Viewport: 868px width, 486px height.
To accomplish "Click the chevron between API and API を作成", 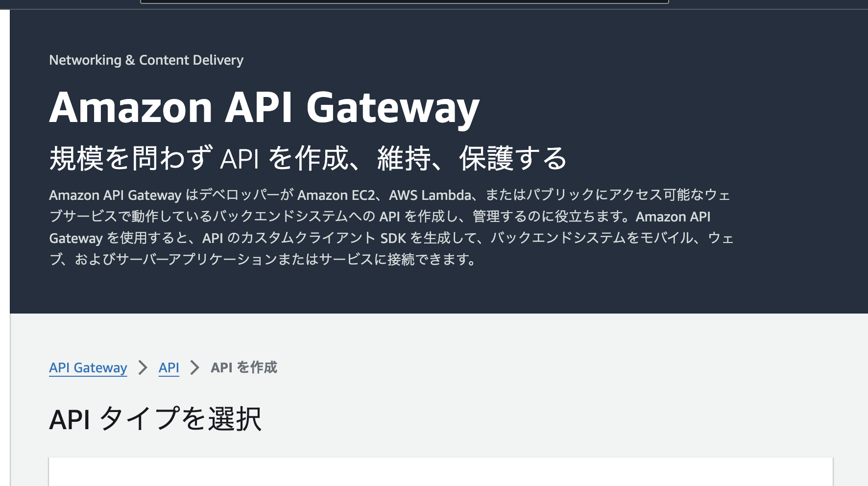I will tap(196, 367).
